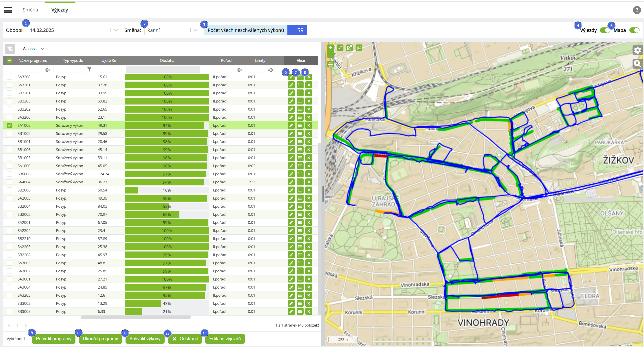Click the map print icon
The height and width of the screenshot is (347, 644).
331,64
